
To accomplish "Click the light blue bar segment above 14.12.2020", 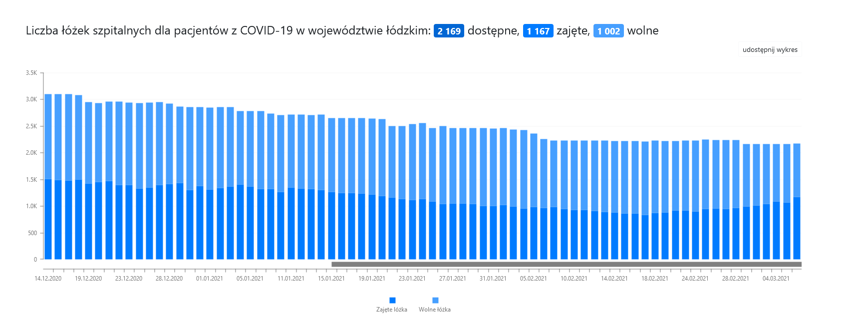I will [x=48, y=137].
